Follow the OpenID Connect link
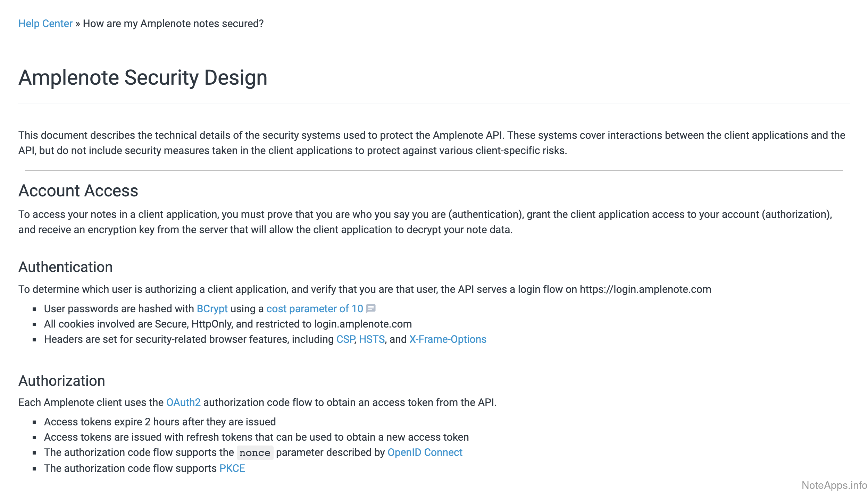Image resolution: width=868 pixels, height=492 pixels. point(425,452)
